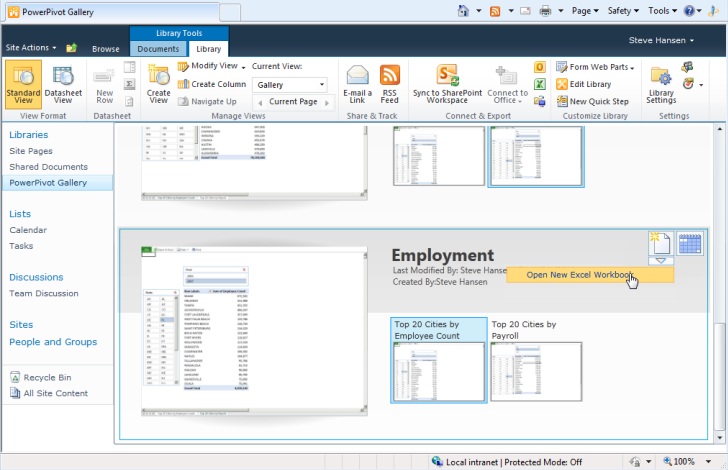Click the vertical scrollbar down arrow
Image resolution: width=728 pixels, height=470 pixels.
720,438
